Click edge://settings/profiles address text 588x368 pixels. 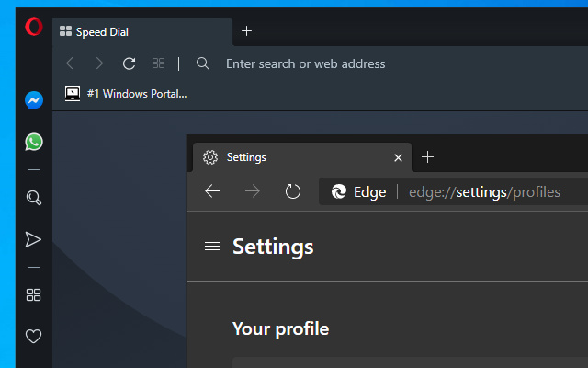click(484, 192)
